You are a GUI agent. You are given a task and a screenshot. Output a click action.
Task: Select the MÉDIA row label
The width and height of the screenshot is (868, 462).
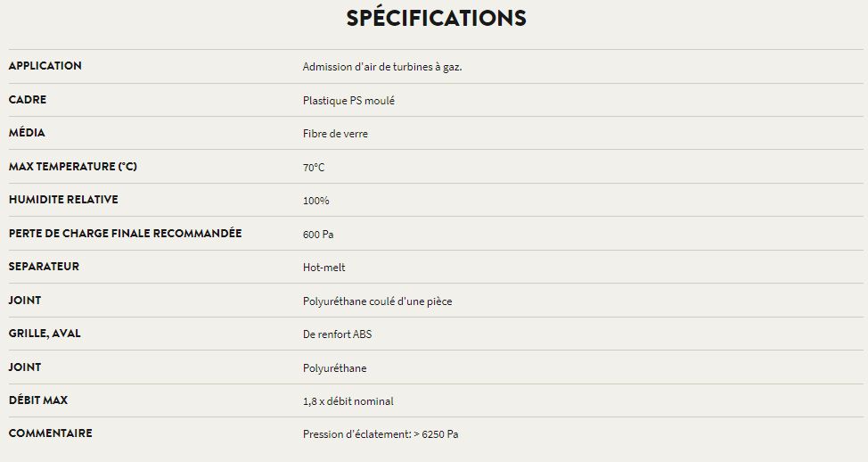[27, 133]
